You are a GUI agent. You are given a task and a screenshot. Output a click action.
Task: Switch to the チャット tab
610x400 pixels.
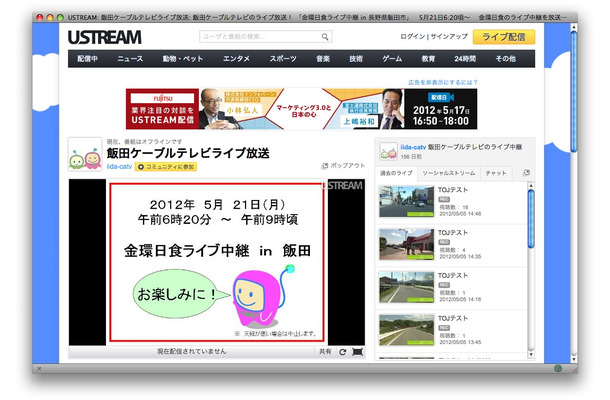[496, 173]
